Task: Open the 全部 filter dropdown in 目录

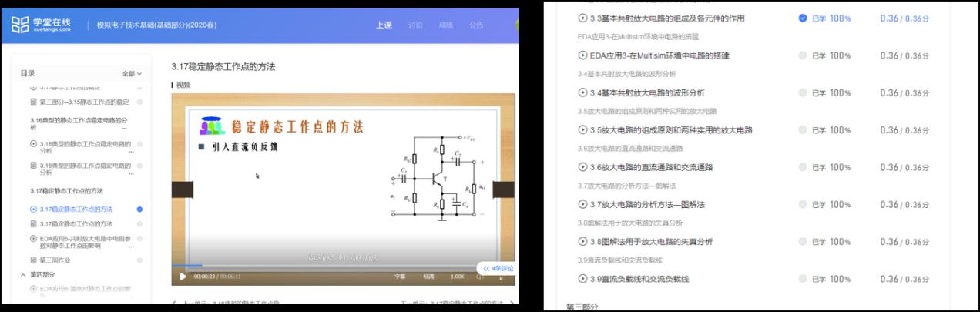Action: click(x=132, y=74)
